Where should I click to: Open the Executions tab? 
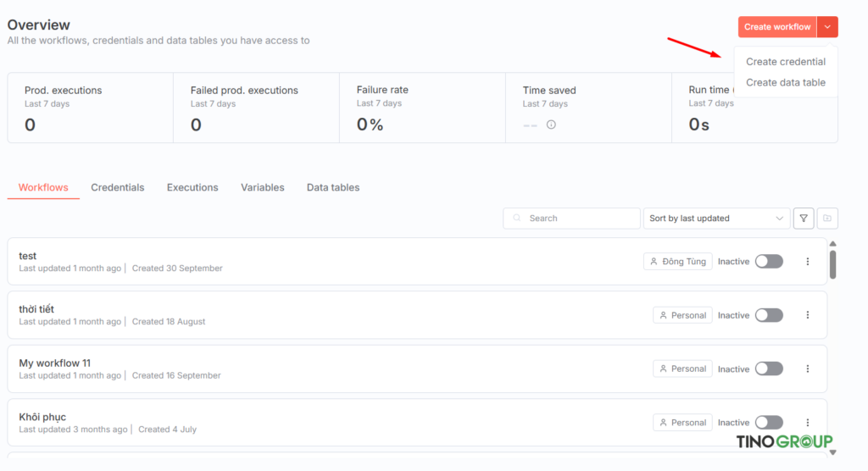click(x=192, y=187)
